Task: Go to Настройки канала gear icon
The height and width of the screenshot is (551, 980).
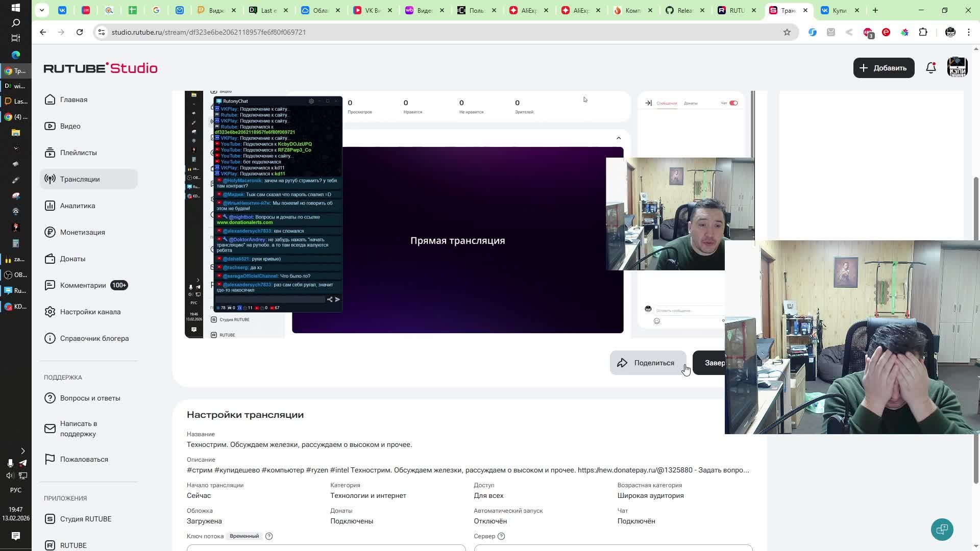Action: click(x=50, y=312)
